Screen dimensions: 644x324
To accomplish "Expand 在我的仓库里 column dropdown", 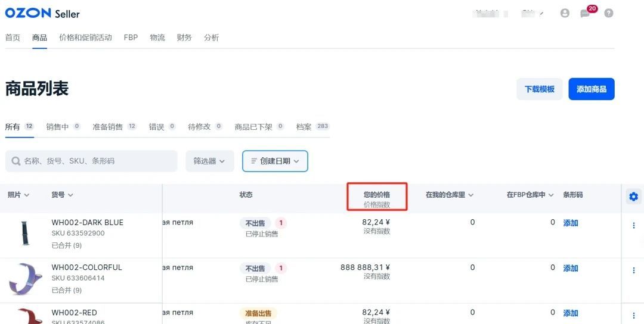I will click(x=450, y=195).
